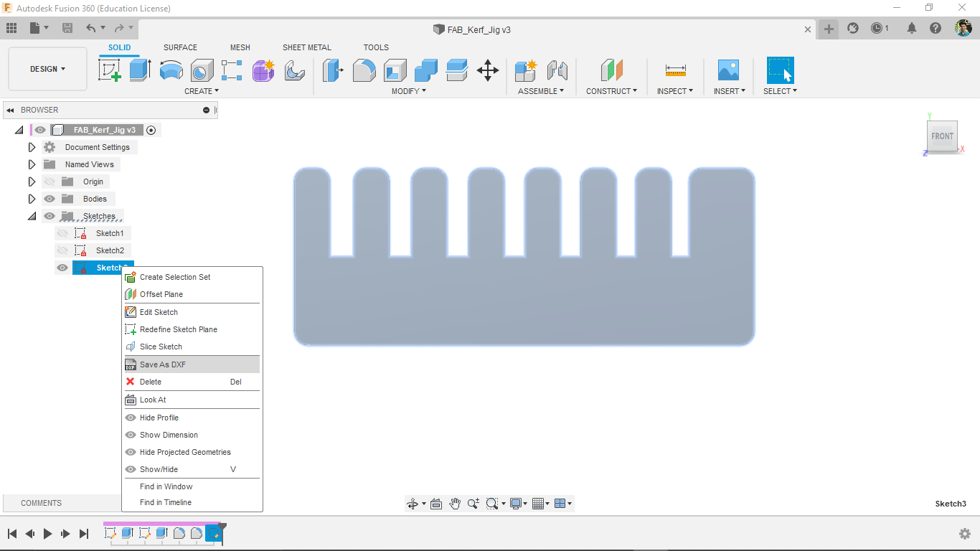Toggle visibility of the Origin folder
Screen dimensions: 980x551
point(50,182)
